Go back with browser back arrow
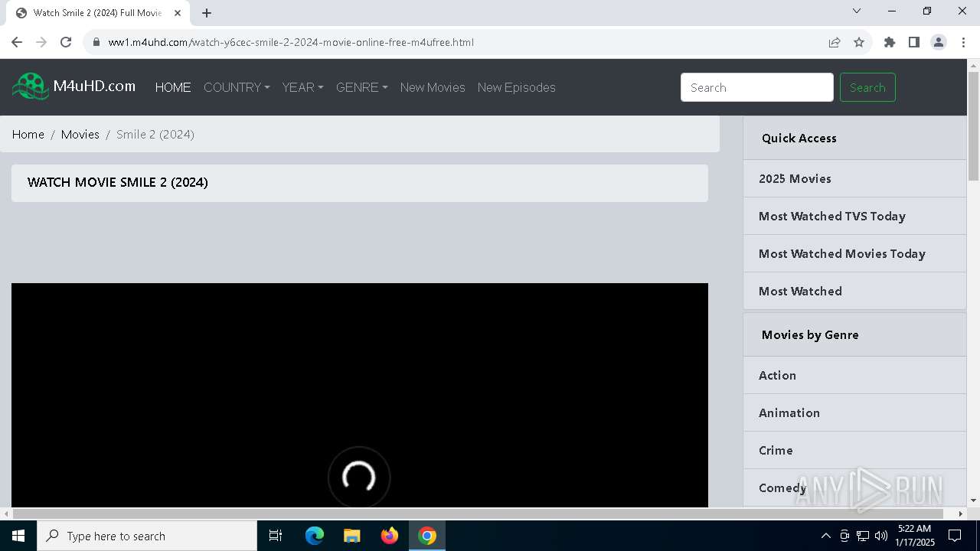 pyautogui.click(x=17, y=42)
